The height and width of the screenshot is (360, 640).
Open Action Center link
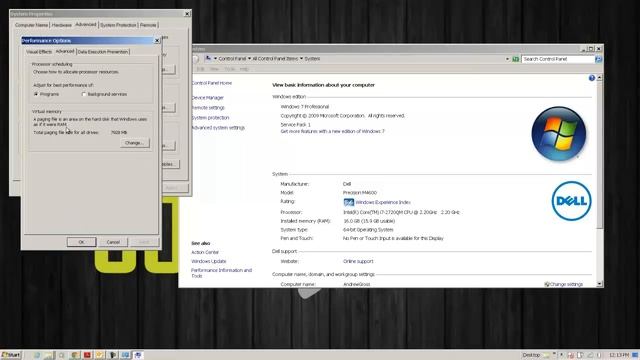205,252
